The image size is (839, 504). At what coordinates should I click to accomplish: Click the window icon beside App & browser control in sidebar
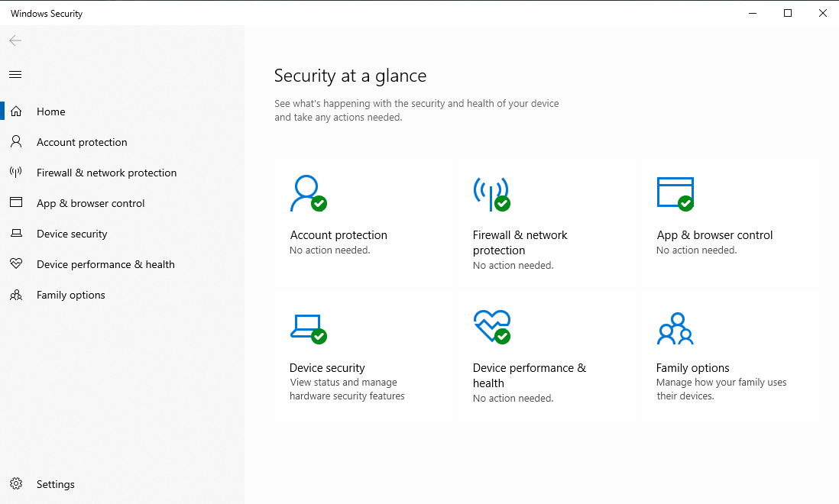click(x=16, y=202)
